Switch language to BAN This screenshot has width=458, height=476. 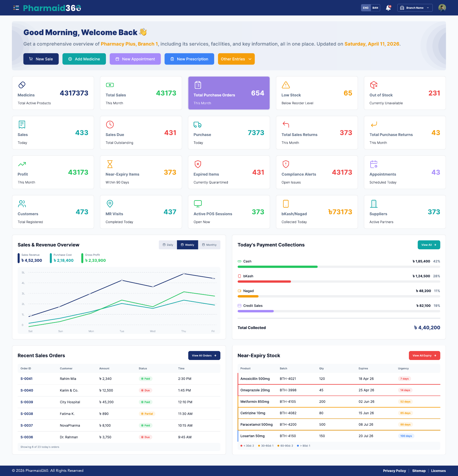(x=375, y=8)
